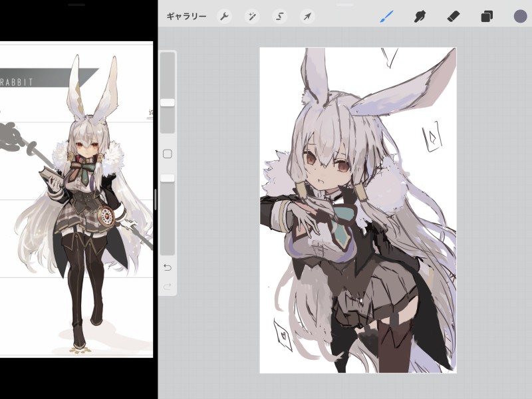Tap the multitasking handle above Procreate
Image resolution: width=532 pixels, height=399 pixels.
click(344, 5)
